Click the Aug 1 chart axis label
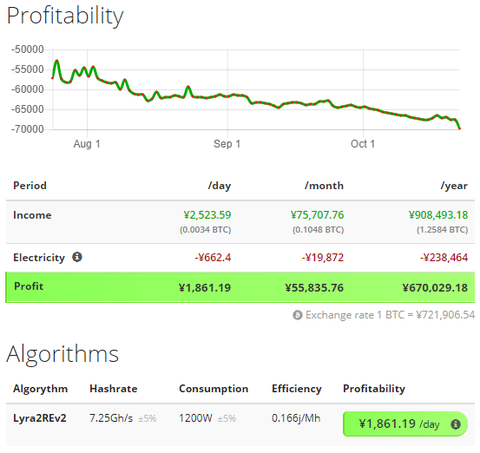 87,144
